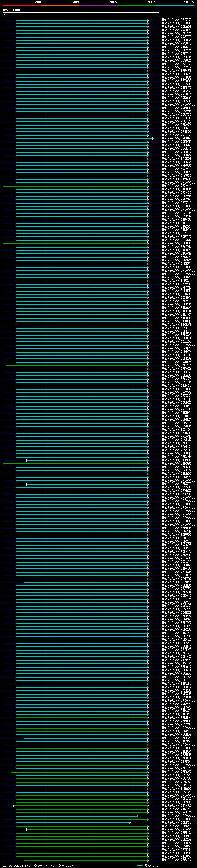
Task: Click the UniRef100_C5XYN1 label
Action: (177, 111)
